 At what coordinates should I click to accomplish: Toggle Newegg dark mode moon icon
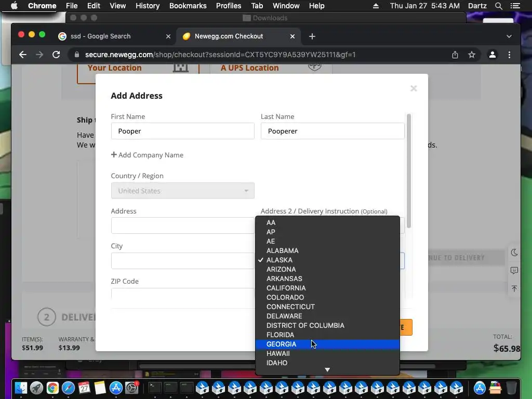(514, 252)
